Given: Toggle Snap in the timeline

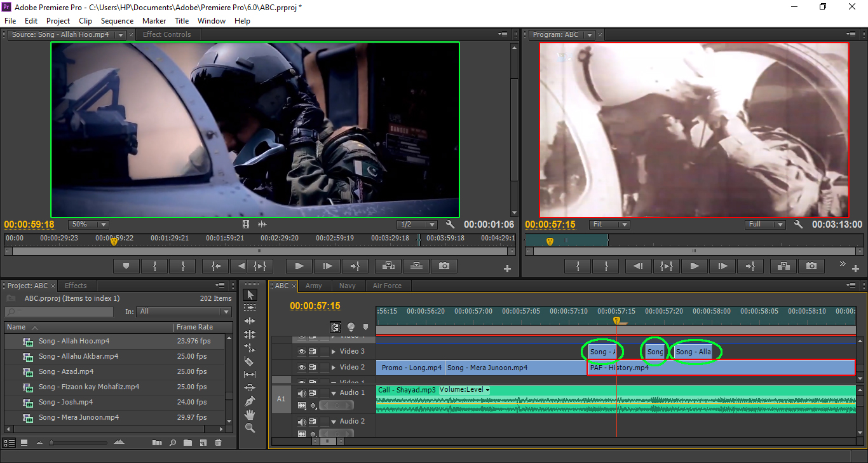Looking at the screenshot, I should [336, 327].
